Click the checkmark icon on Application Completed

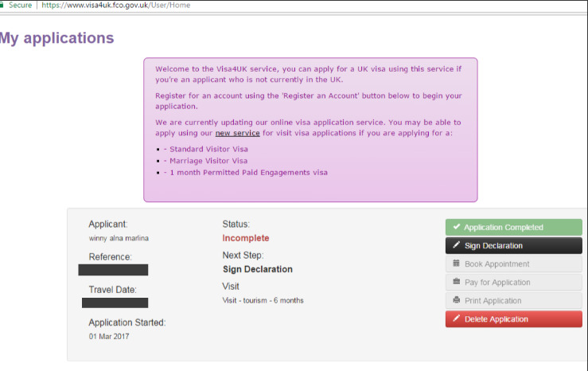coord(456,228)
